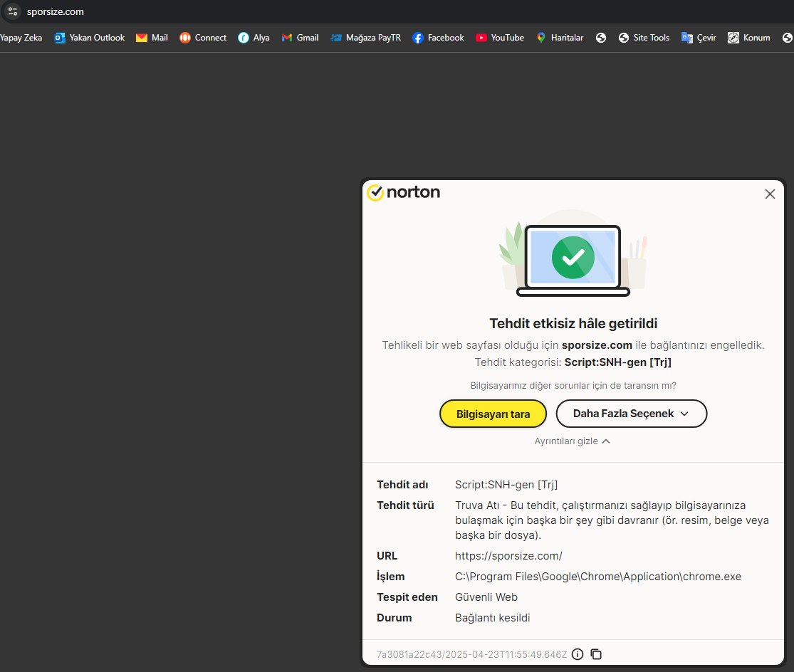Open the Konum bookmark

748,38
